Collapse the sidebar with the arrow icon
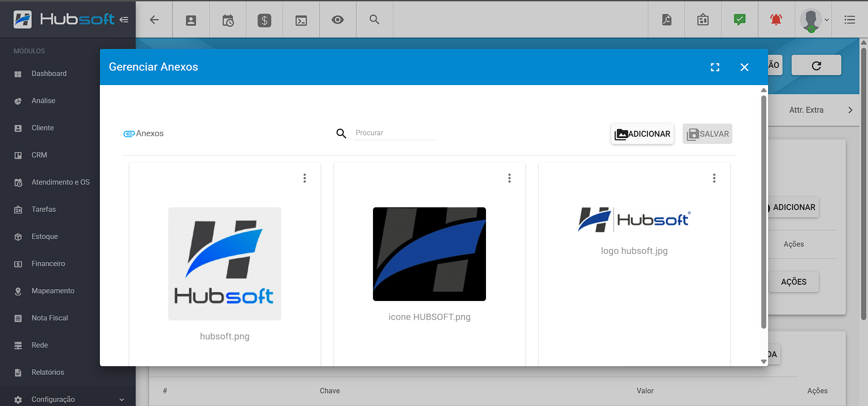Image resolution: width=868 pixels, height=406 pixels. 124,19
